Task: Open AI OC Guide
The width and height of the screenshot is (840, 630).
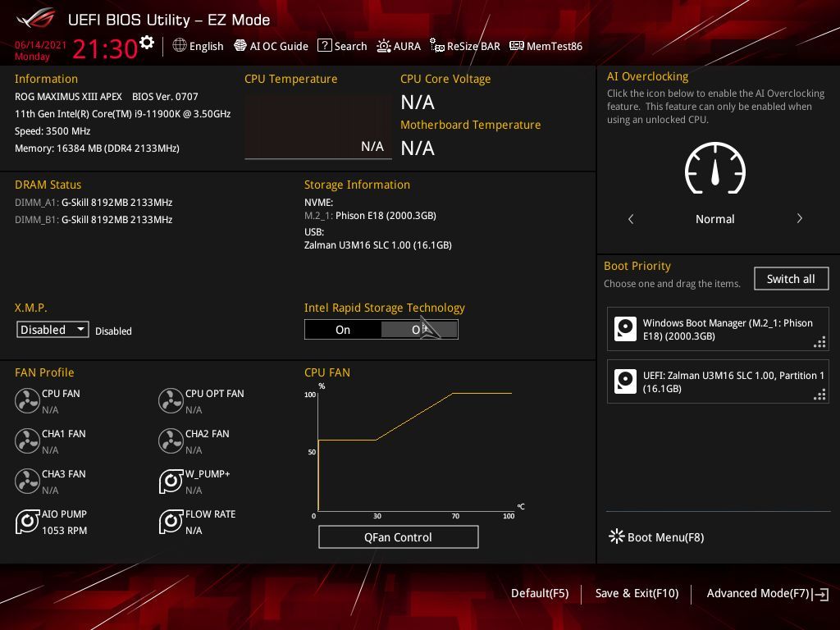Action: pyautogui.click(x=271, y=46)
